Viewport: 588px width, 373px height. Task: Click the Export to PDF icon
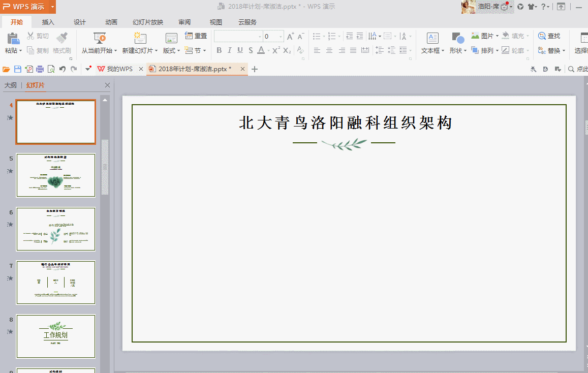click(x=29, y=69)
